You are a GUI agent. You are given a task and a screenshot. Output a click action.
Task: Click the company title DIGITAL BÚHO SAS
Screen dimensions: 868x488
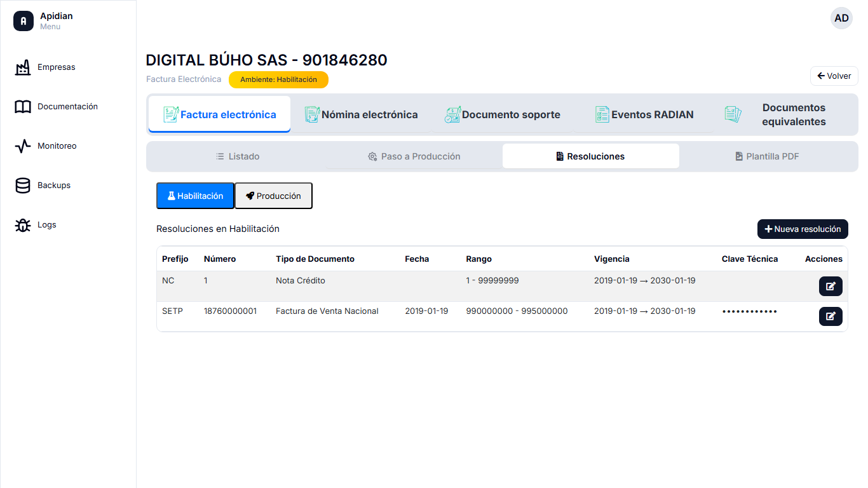266,60
